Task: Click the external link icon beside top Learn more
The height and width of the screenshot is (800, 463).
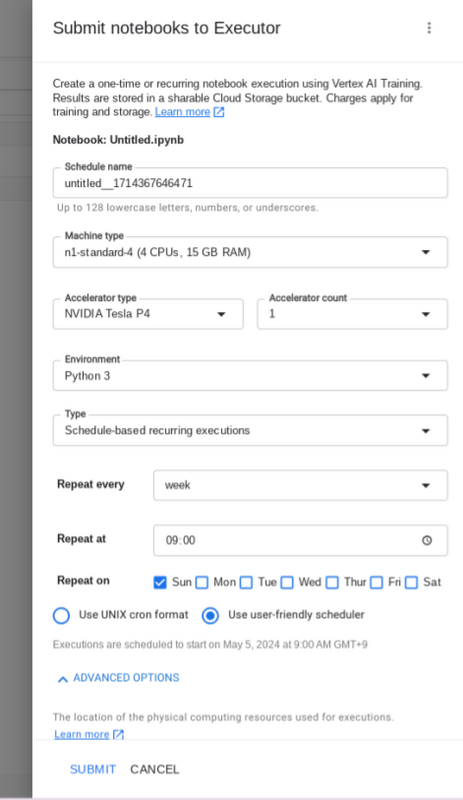Action: pyautogui.click(x=219, y=112)
